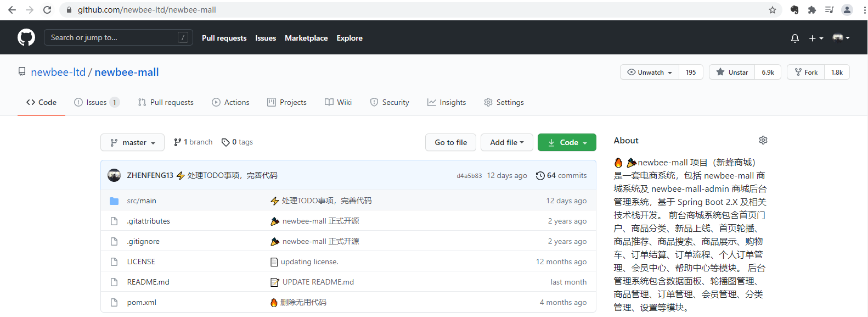Click the GitHub octocat logo
The image size is (868, 317).
click(26, 37)
